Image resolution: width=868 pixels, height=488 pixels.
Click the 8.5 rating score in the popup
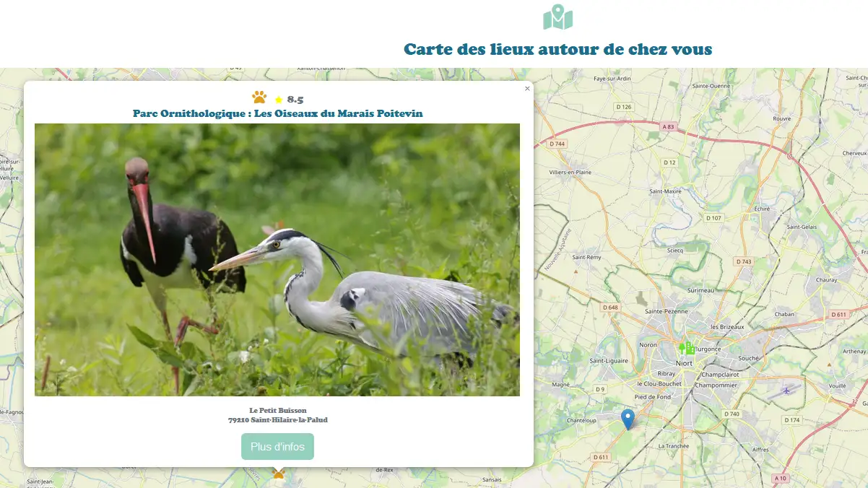point(293,98)
